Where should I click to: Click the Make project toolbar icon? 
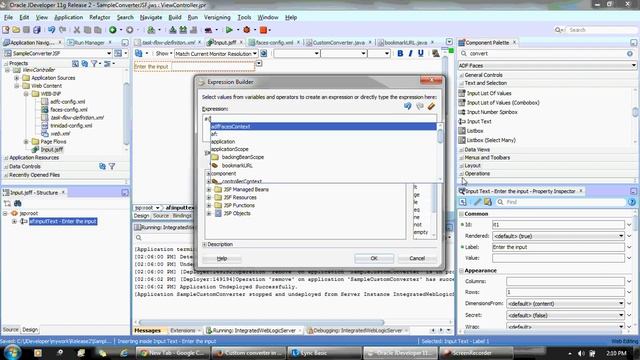coord(173,30)
